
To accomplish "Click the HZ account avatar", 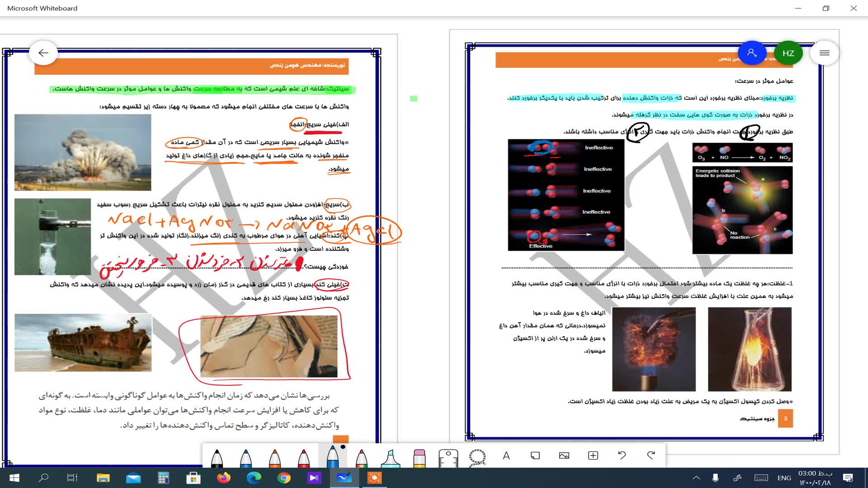I will coord(788,53).
